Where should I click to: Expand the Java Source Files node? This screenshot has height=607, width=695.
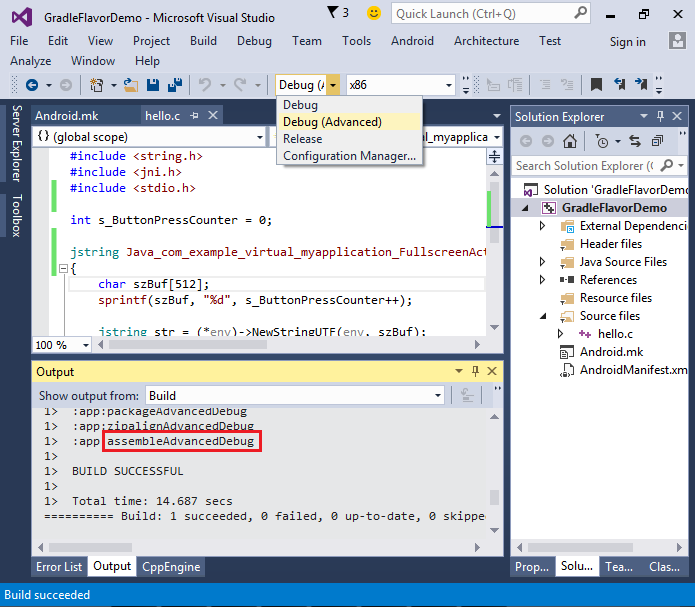543,262
